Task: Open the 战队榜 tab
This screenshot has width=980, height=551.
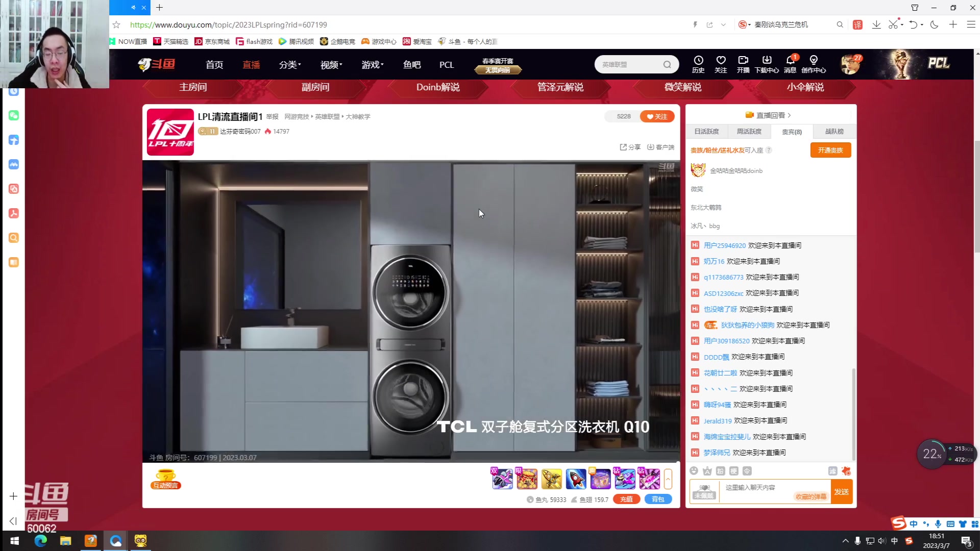Action: (835, 132)
